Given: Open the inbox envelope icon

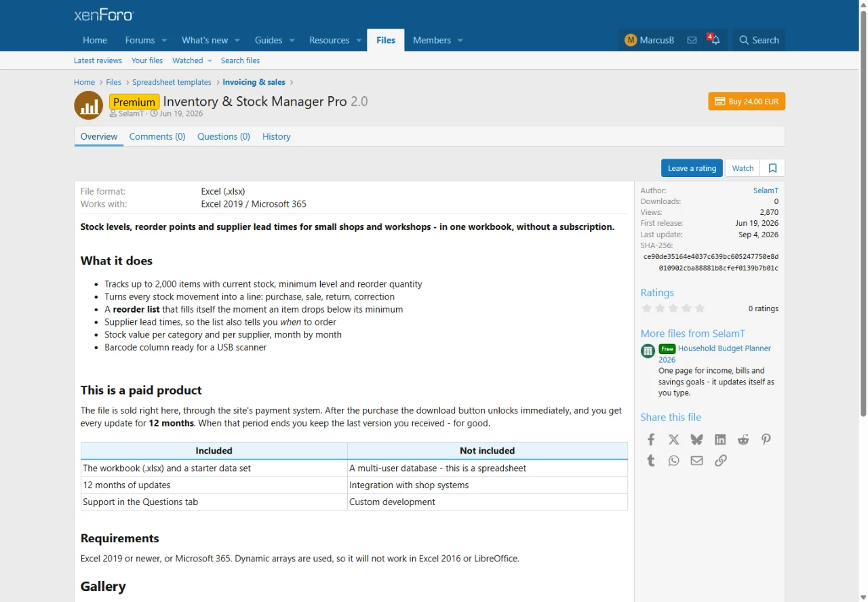Looking at the screenshot, I should (692, 40).
